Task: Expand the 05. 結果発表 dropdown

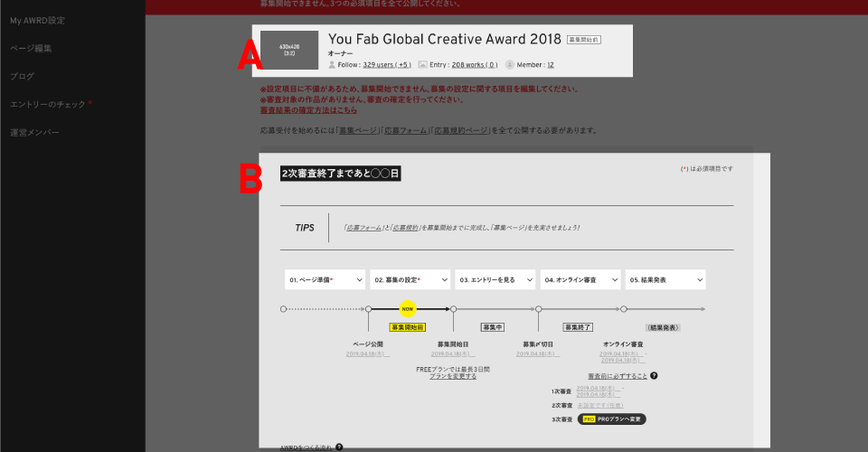Action: [x=665, y=279]
